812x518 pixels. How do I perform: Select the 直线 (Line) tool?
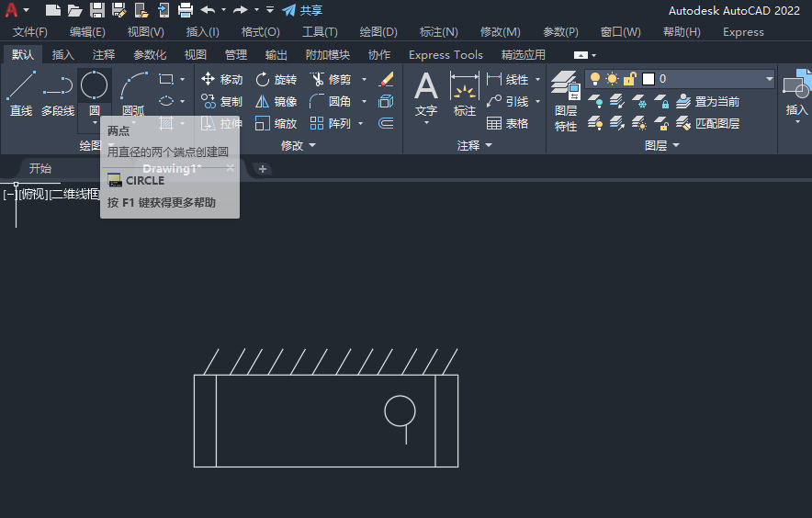click(21, 94)
